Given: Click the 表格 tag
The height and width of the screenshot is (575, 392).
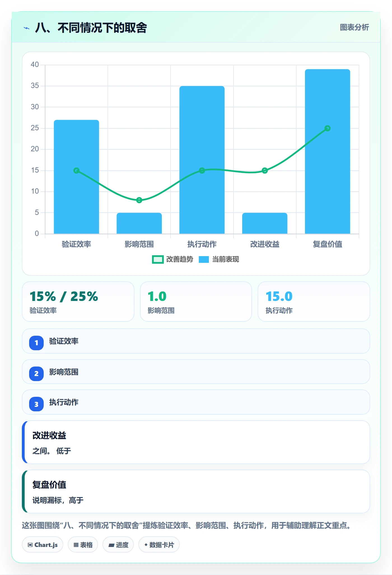Looking at the screenshot, I should pyautogui.click(x=83, y=545).
